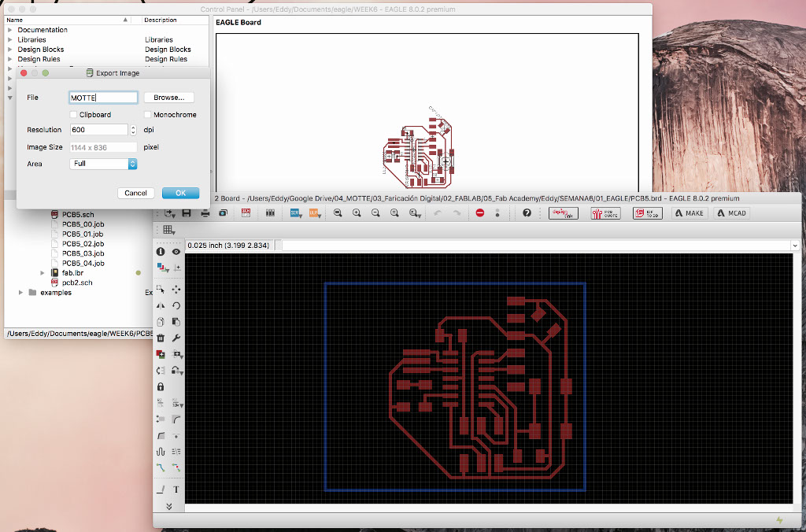Image resolution: width=806 pixels, height=532 pixels.
Task: Select PCB5.sch in Control Panel tree
Action: [x=78, y=214]
